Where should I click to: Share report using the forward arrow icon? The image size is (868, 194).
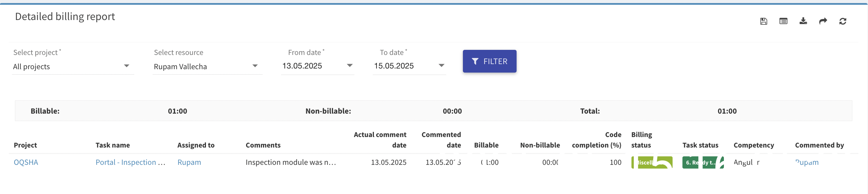[x=823, y=21]
